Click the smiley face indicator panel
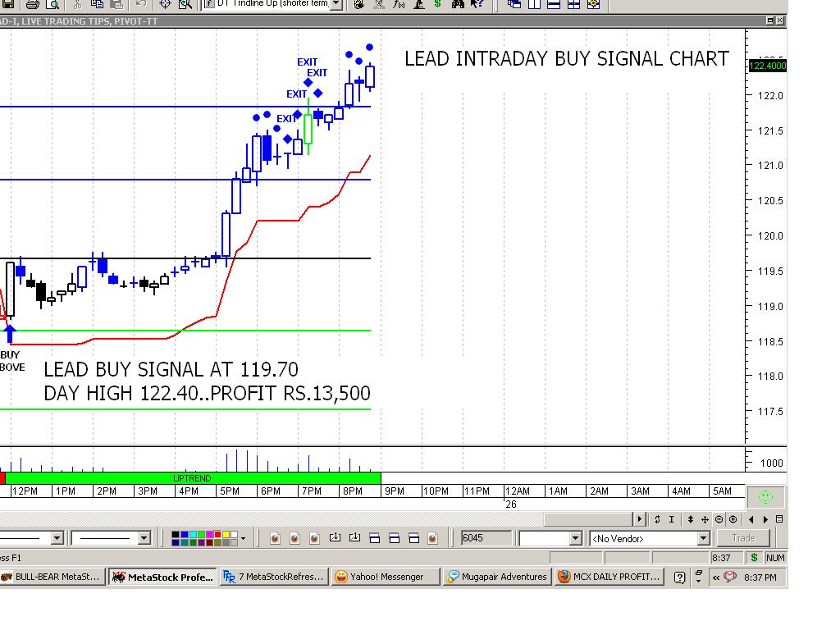This screenshot has width=840, height=630. click(765, 495)
